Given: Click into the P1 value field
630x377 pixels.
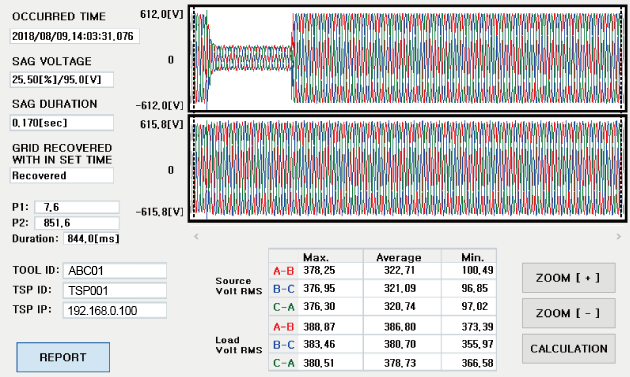Looking at the screenshot, I should pyautogui.click(x=77, y=207).
